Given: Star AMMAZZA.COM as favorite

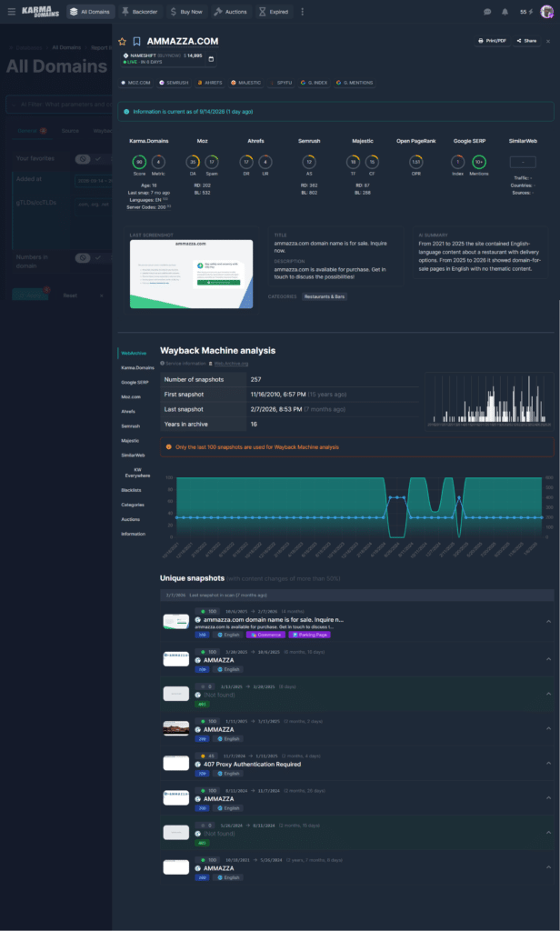Looking at the screenshot, I should click(x=123, y=42).
